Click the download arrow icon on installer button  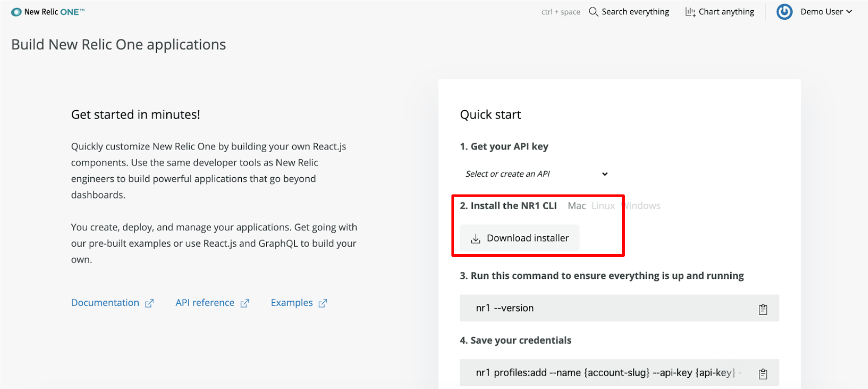475,238
